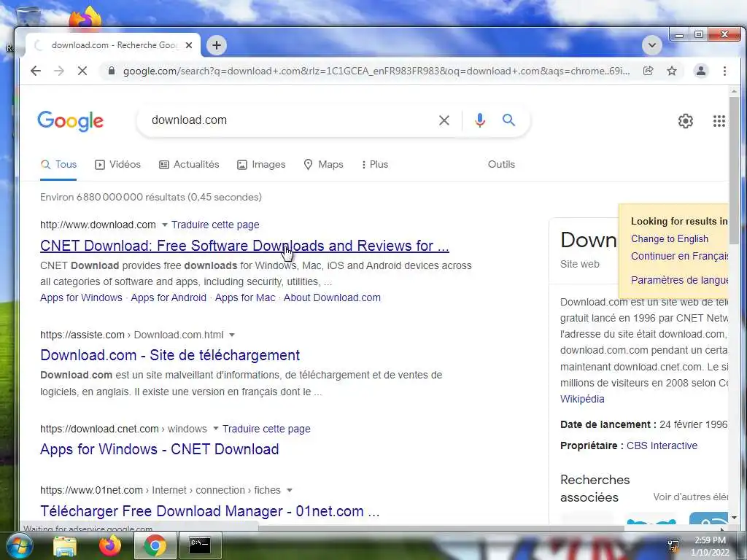Screen dimensions: 747x560
Task: Select the Tous results tab
Action: [58, 164]
